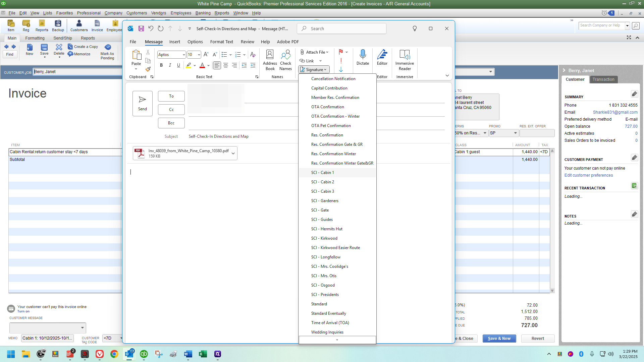Screen dimensions: 644x362
Task: Expand the Attach File dropdown
Action: pyautogui.click(x=327, y=52)
